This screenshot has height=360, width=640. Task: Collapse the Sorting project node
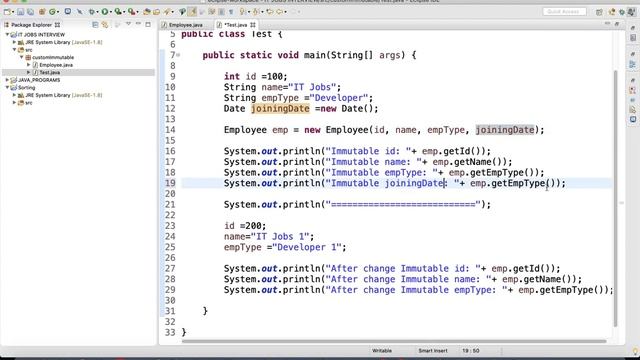(7, 87)
